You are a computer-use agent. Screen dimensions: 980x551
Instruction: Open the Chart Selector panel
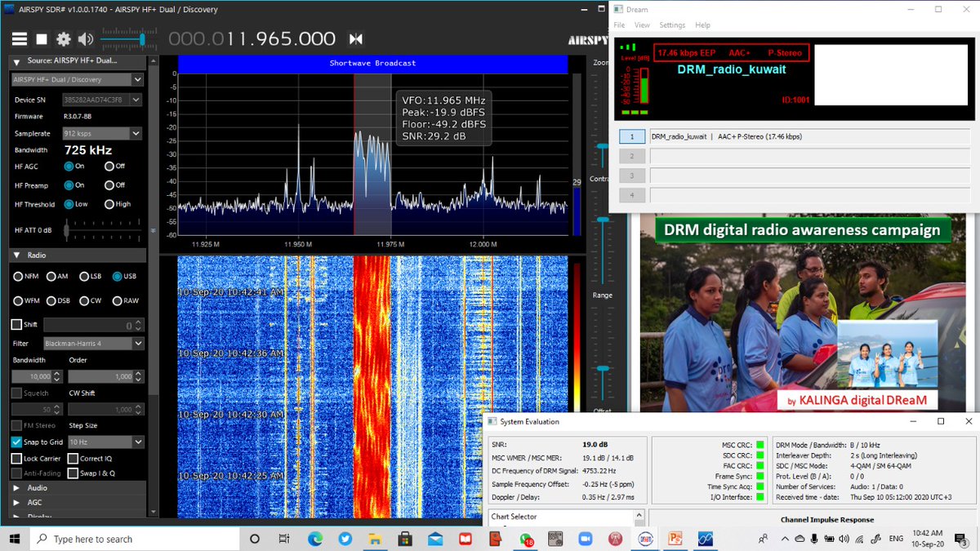(514, 517)
